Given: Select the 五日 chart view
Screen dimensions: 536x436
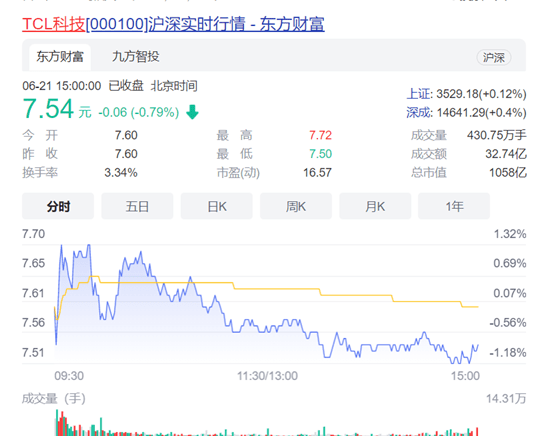Looking at the screenshot, I should 137,206.
